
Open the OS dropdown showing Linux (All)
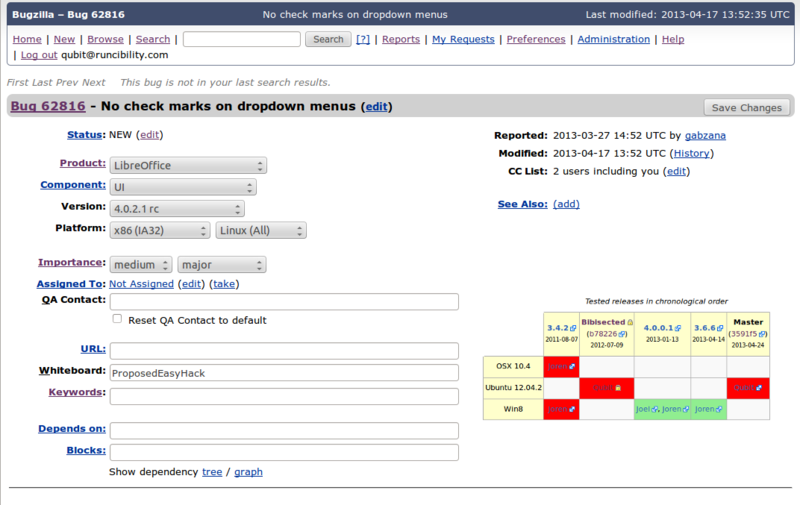tap(261, 230)
